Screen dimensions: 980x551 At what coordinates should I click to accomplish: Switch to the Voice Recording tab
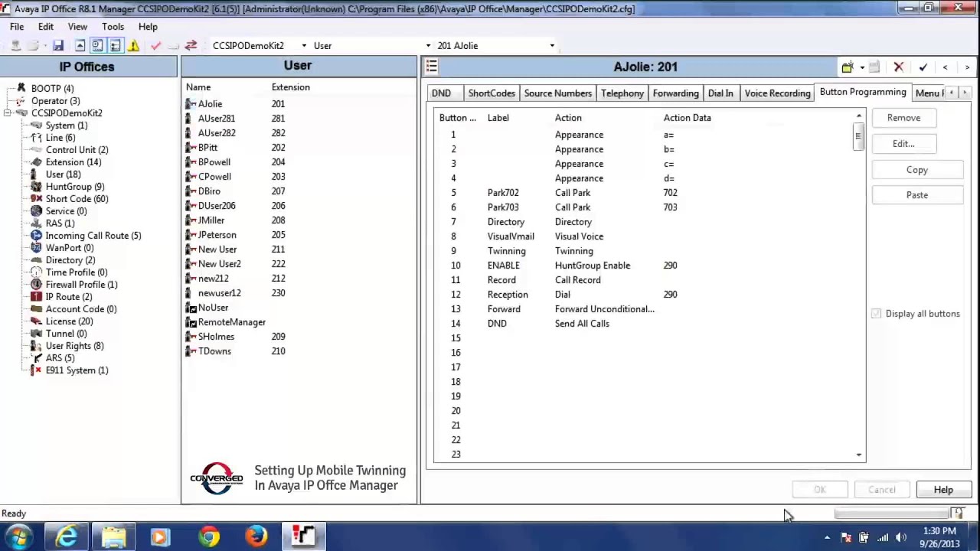[777, 93]
